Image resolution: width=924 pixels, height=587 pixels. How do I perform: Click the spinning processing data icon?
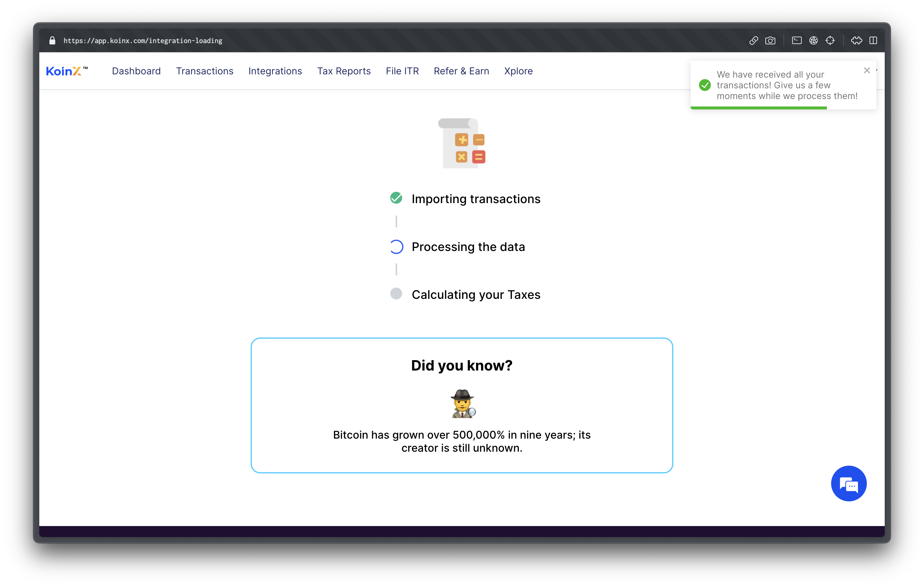pos(396,247)
